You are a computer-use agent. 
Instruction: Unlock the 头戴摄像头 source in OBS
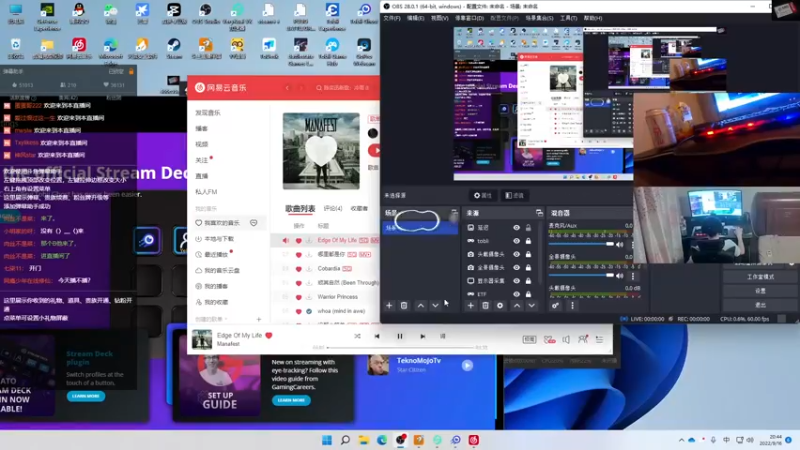[528, 254]
